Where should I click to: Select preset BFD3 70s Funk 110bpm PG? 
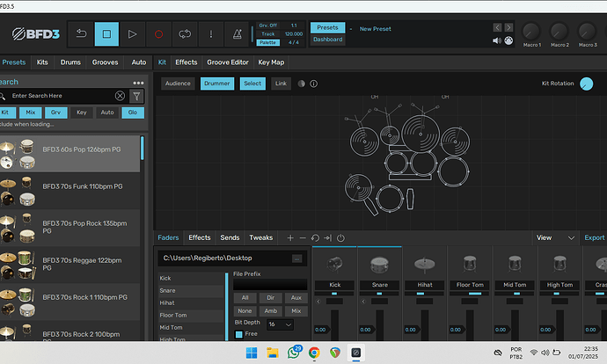point(69,191)
